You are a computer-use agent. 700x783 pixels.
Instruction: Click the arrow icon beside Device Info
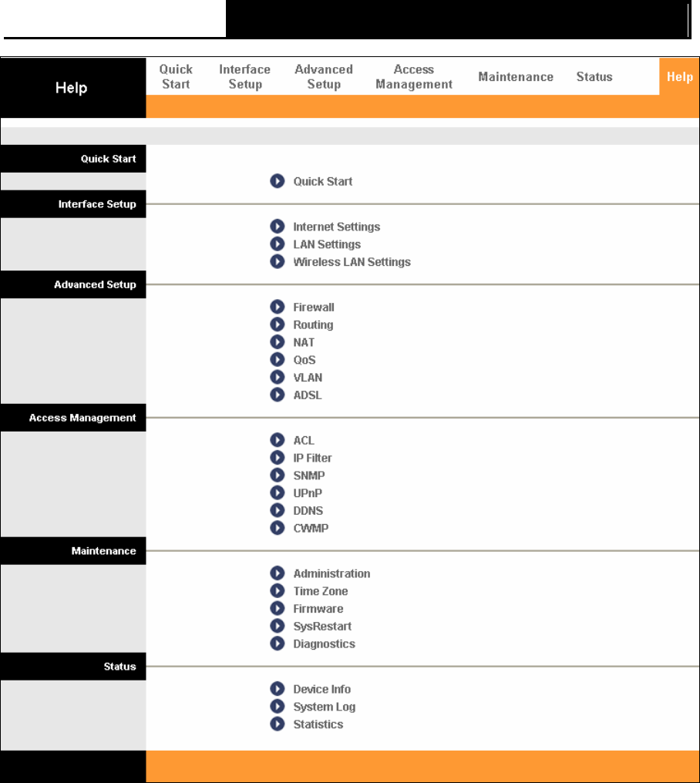tap(278, 689)
